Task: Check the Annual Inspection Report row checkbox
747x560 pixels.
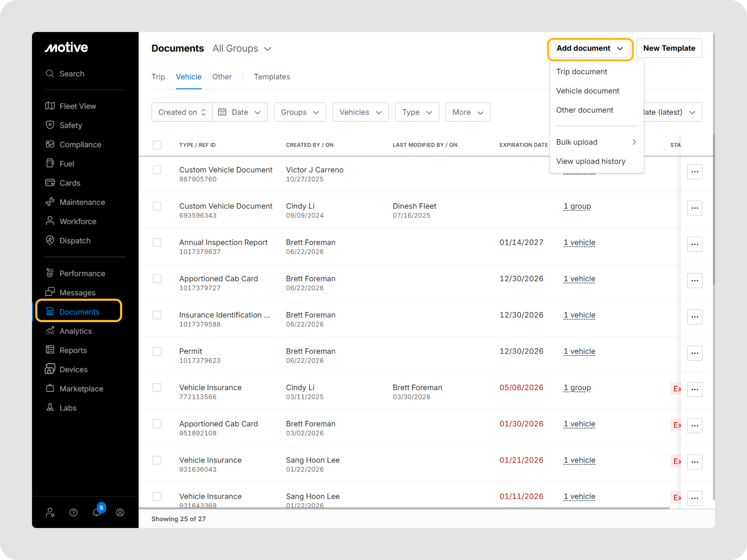Action: click(157, 242)
